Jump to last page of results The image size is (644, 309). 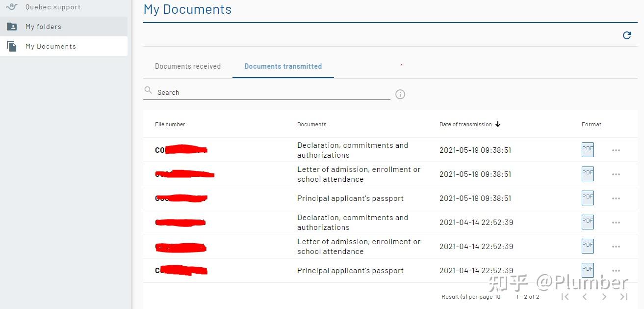(623, 297)
